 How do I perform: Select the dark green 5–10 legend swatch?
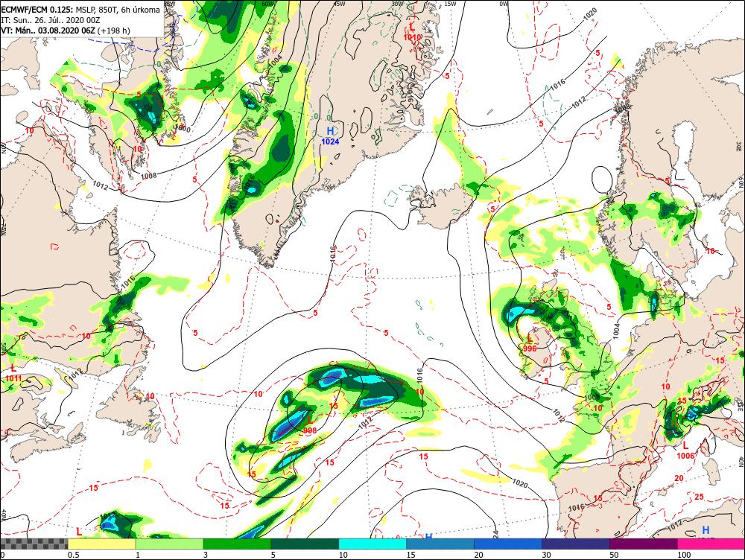pos(305,544)
